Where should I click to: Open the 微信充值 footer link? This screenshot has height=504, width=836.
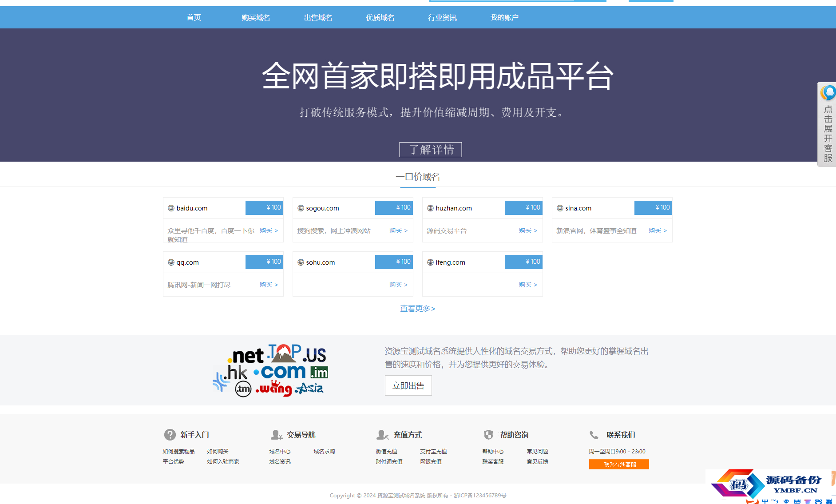pyautogui.click(x=386, y=451)
